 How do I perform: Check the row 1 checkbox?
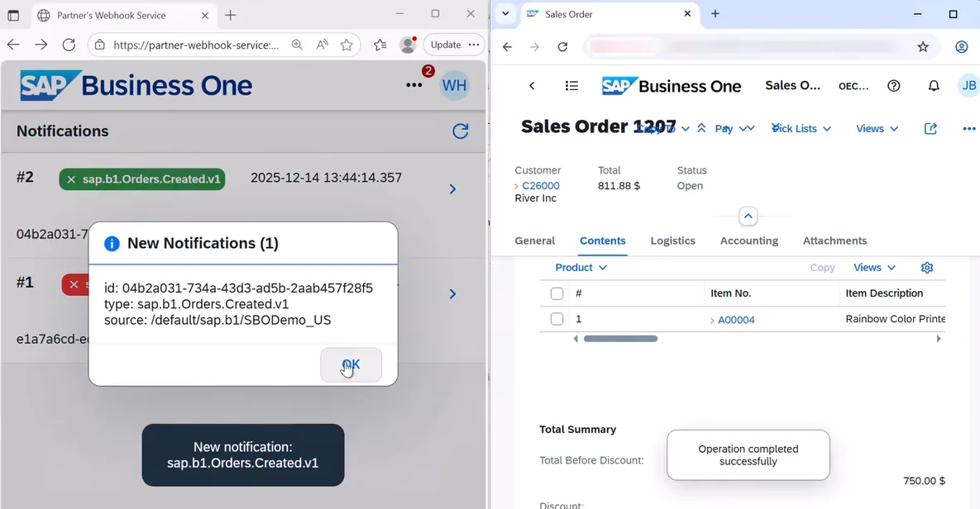point(557,319)
